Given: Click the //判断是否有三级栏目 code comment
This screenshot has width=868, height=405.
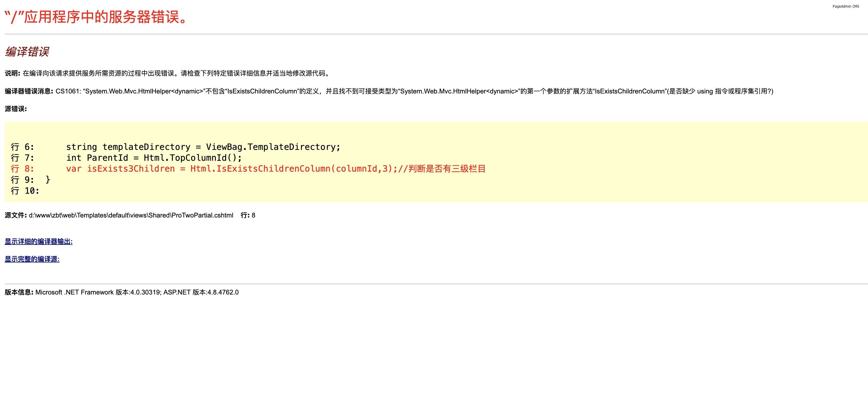Looking at the screenshot, I should tap(441, 169).
